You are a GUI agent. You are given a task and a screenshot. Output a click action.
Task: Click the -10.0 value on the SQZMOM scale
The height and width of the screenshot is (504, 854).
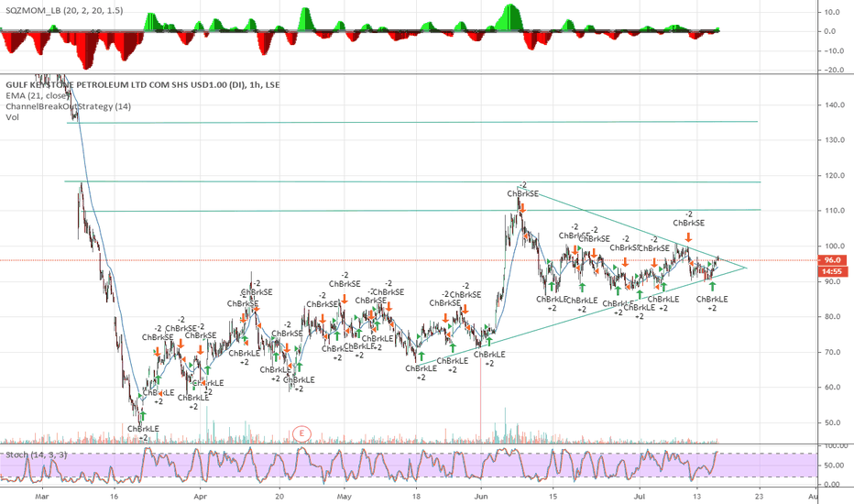tap(834, 50)
